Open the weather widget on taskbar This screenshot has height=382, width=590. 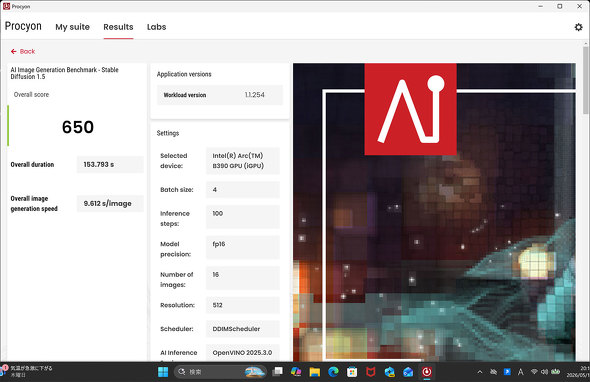click(27, 371)
